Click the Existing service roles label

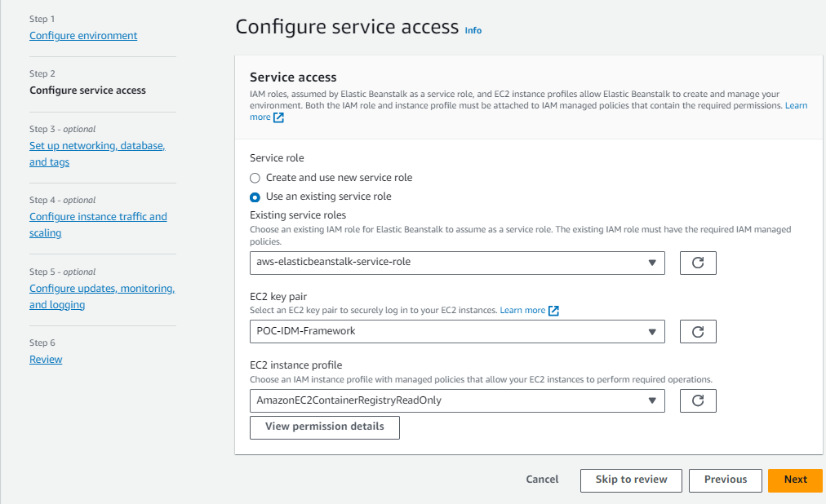coord(298,215)
